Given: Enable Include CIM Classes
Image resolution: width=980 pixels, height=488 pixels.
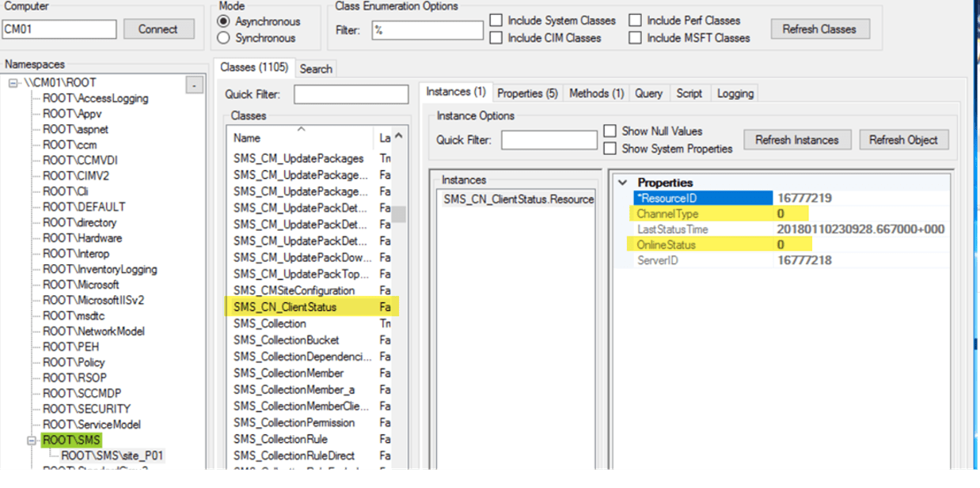Looking at the screenshot, I should 496,38.
